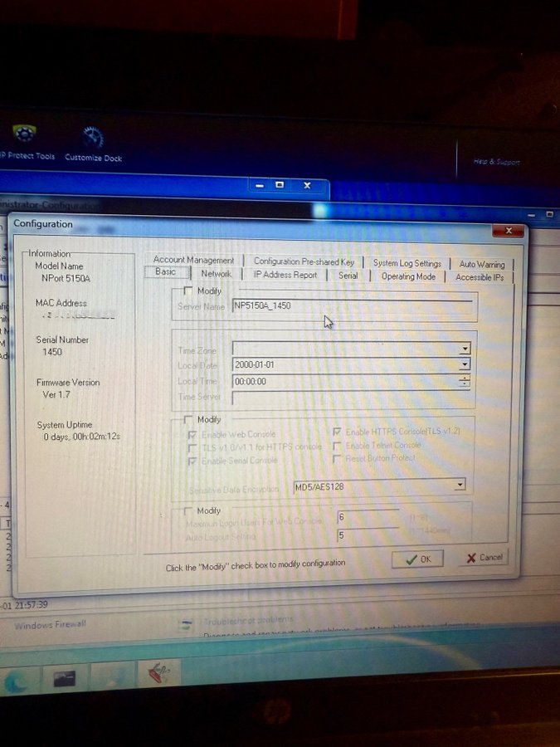Image resolution: width=560 pixels, height=747 pixels.
Task: Close the Configuration dialog with the X
Action: click(x=508, y=230)
